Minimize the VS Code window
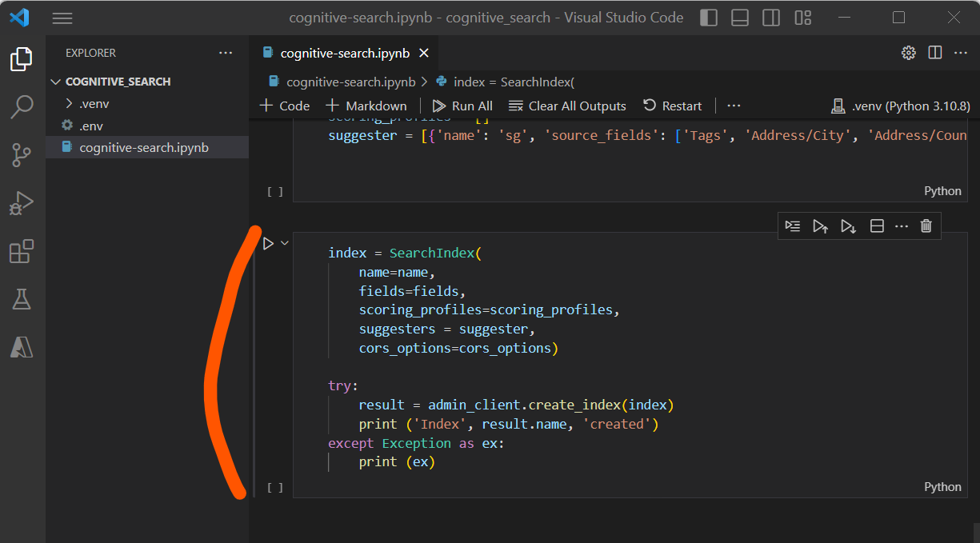The height and width of the screenshot is (543, 980). [x=844, y=18]
